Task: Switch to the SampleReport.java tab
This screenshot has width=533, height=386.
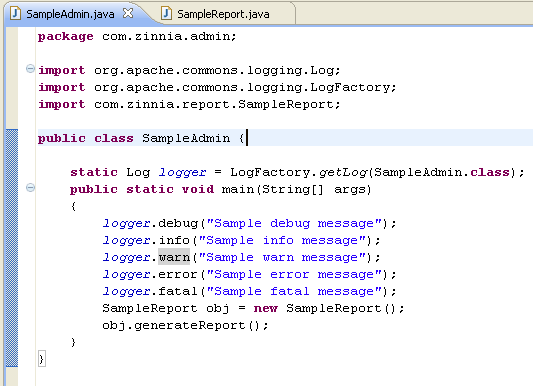Action: [223, 14]
